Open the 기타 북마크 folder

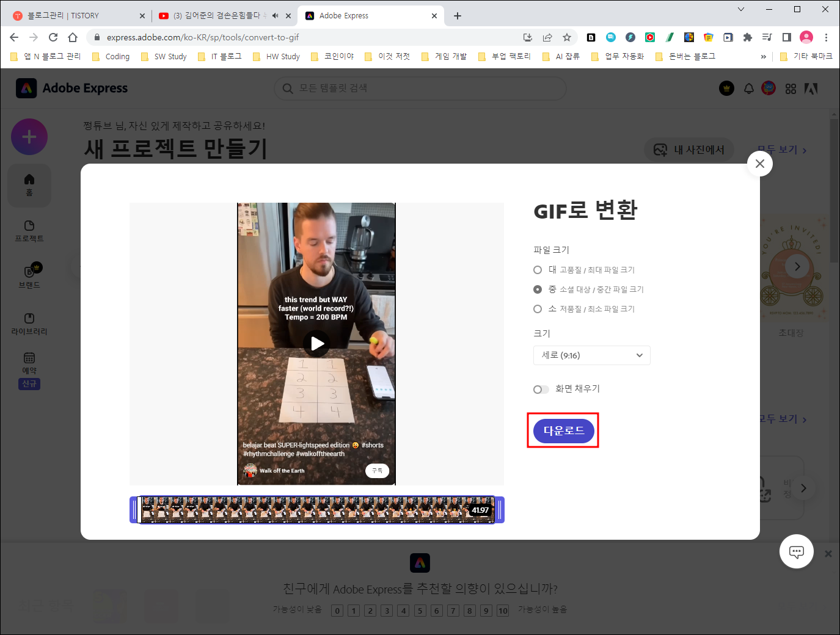tap(806, 56)
